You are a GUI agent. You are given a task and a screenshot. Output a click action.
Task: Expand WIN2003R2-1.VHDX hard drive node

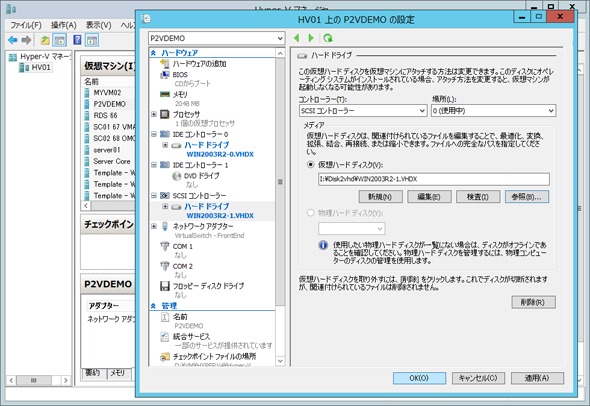(165, 206)
